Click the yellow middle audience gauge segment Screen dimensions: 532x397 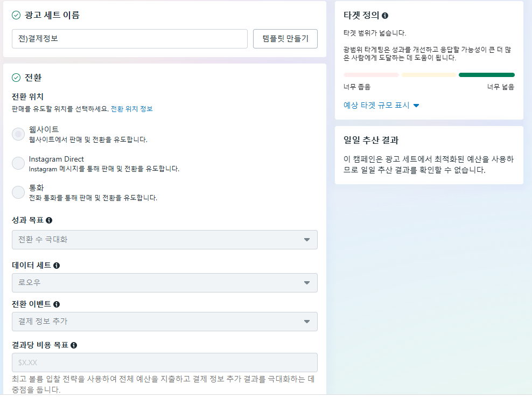click(x=429, y=75)
